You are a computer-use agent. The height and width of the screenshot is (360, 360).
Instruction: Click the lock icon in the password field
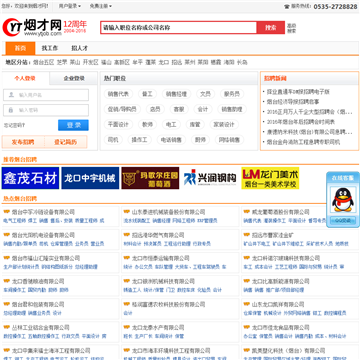point(11,110)
